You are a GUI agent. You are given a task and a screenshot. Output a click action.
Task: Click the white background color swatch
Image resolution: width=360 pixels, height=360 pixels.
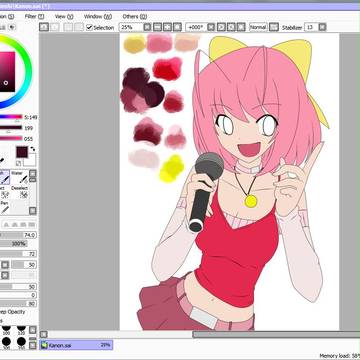point(31,161)
